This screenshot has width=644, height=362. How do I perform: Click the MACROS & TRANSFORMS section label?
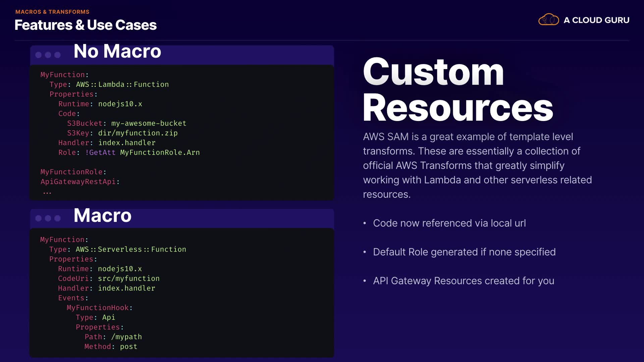(x=52, y=12)
